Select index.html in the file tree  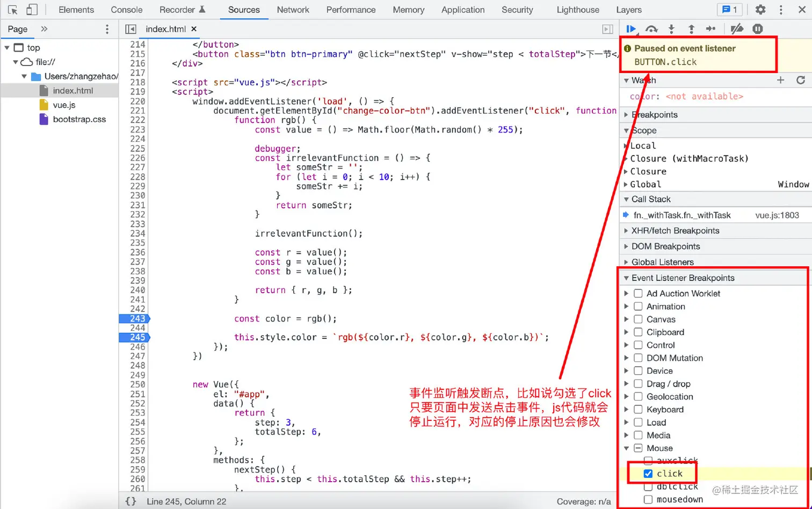tap(73, 90)
